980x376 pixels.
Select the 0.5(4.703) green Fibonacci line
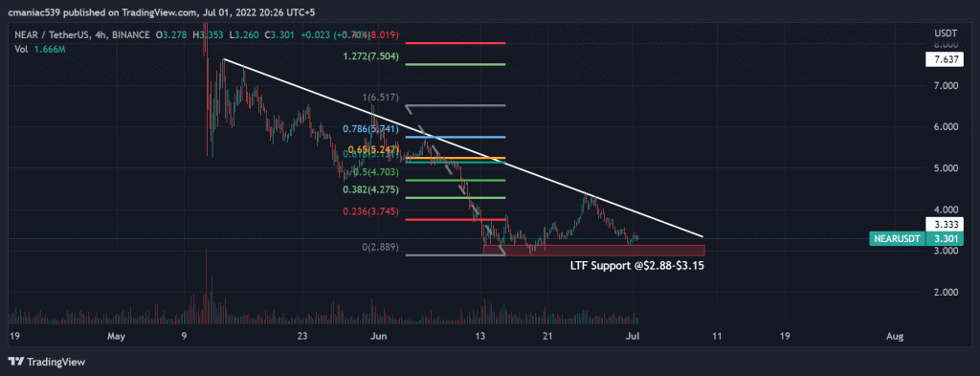click(x=455, y=181)
